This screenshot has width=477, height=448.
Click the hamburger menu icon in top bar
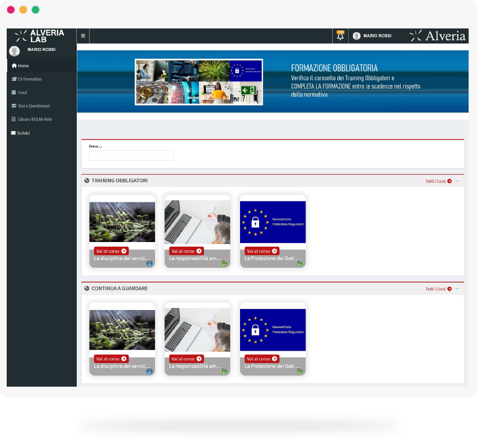click(x=83, y=36)
